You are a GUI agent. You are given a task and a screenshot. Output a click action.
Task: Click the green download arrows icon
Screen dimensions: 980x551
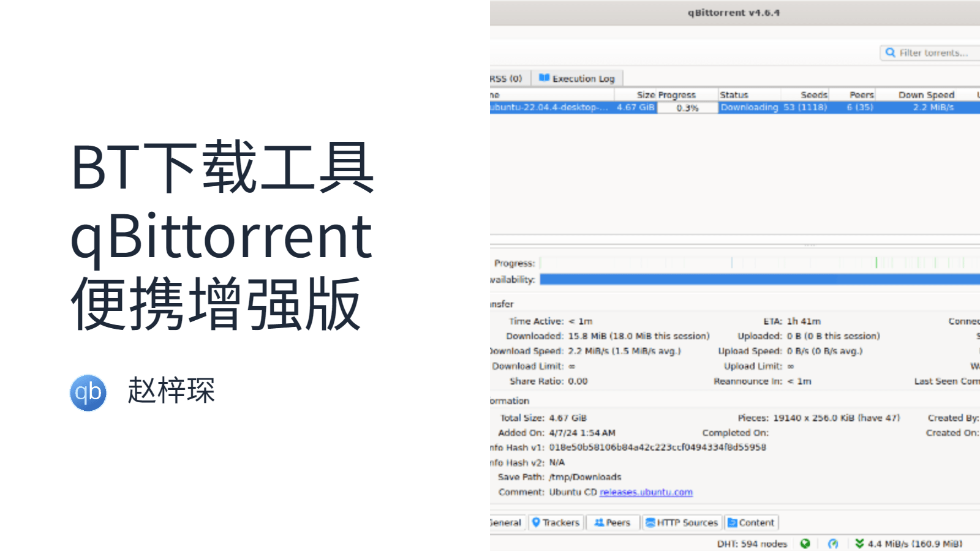click(x=859, y=544)
